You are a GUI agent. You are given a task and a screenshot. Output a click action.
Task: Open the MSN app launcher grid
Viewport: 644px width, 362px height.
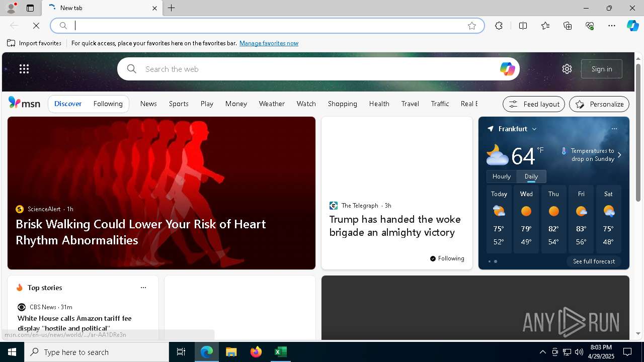click(x=24, y=69)
